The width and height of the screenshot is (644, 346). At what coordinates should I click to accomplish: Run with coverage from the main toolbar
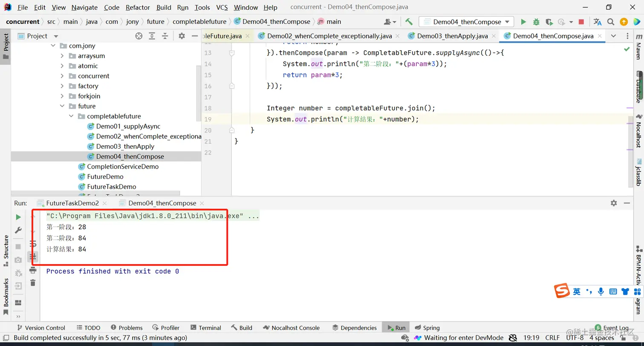(549, 22)
